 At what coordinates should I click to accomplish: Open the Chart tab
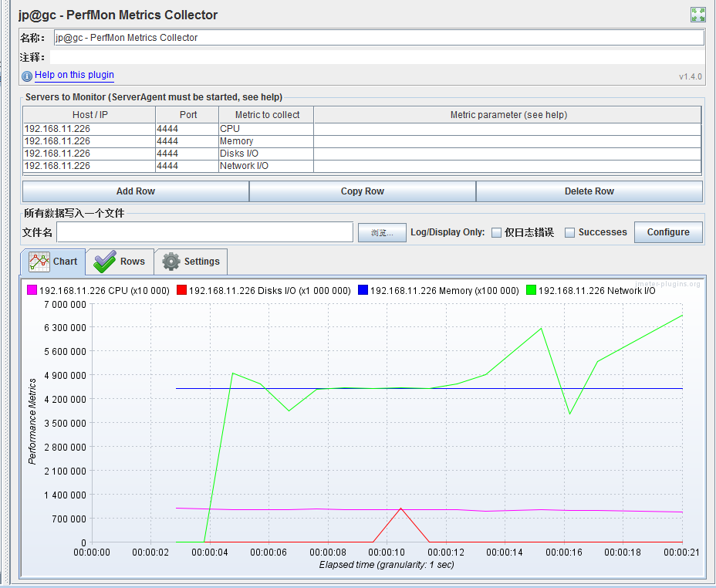(x=53, y=262)
